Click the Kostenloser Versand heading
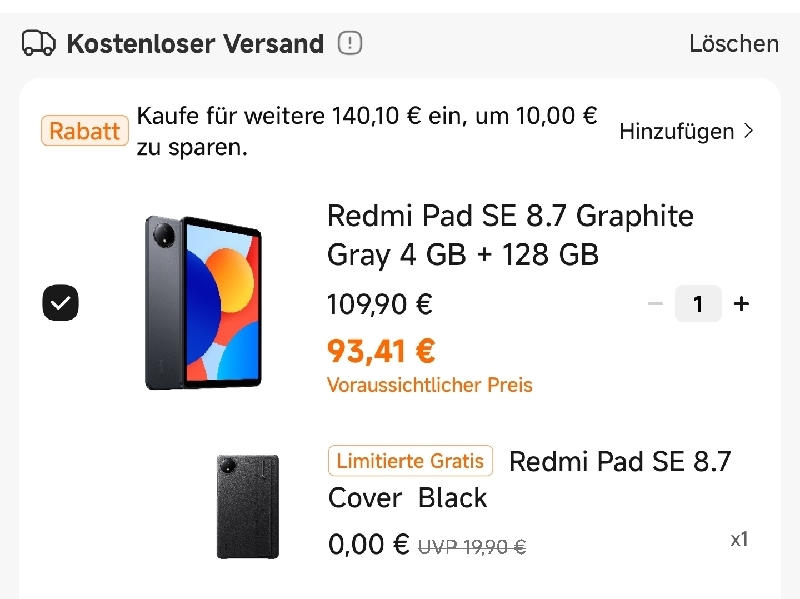This screenshot has width=800, height=599. pyautogui.click(x=195, y=43)
